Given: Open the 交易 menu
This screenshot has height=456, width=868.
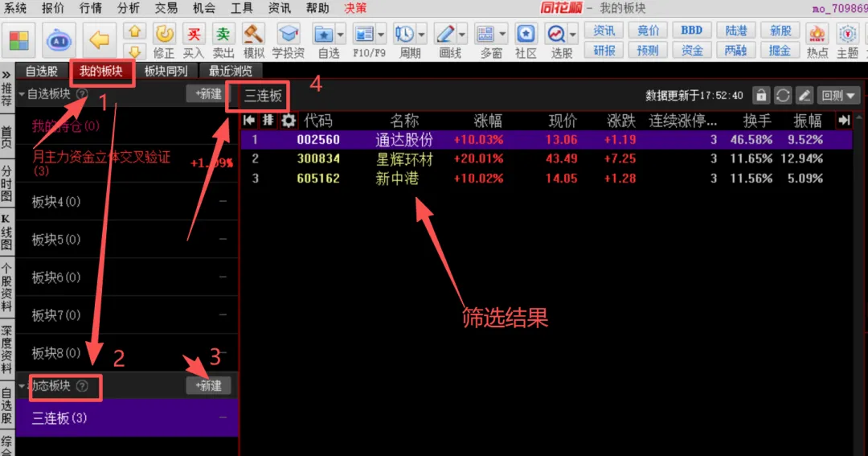Looking at the screenshot, I should (166, 8).
